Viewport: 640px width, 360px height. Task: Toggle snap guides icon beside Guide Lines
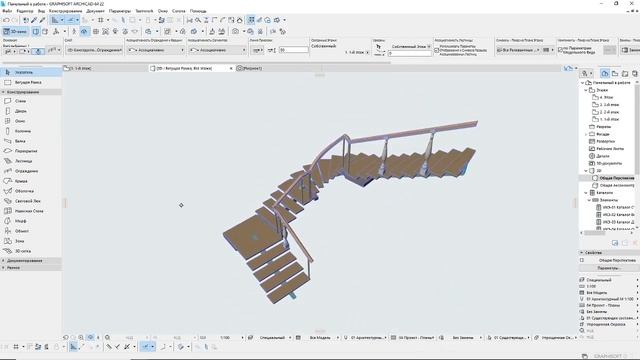70,20
